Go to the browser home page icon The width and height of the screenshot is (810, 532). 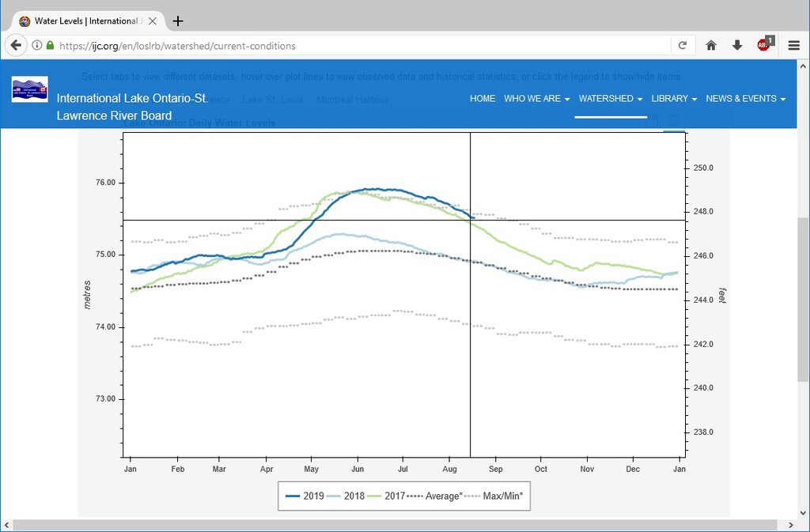point(711,46)
